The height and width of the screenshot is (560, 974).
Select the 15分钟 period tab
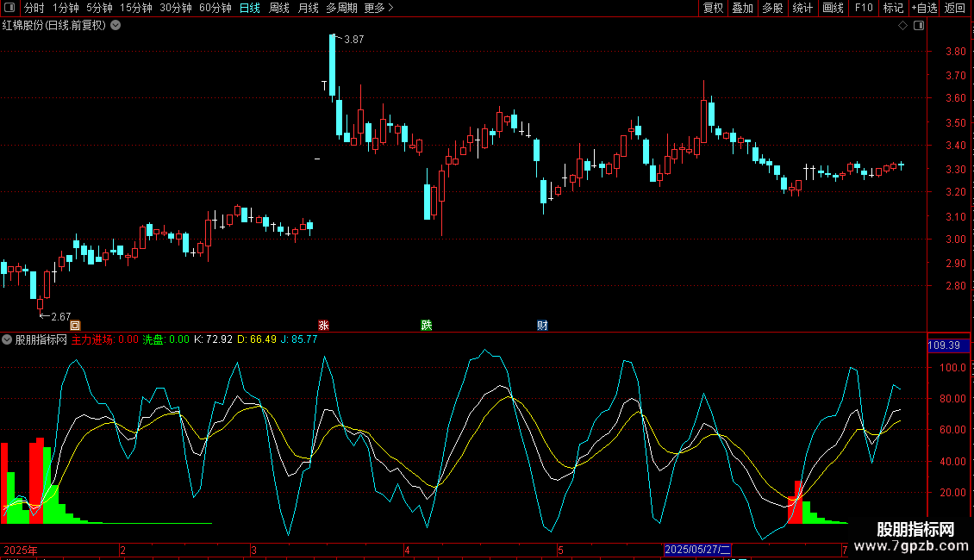pos(136,8)
